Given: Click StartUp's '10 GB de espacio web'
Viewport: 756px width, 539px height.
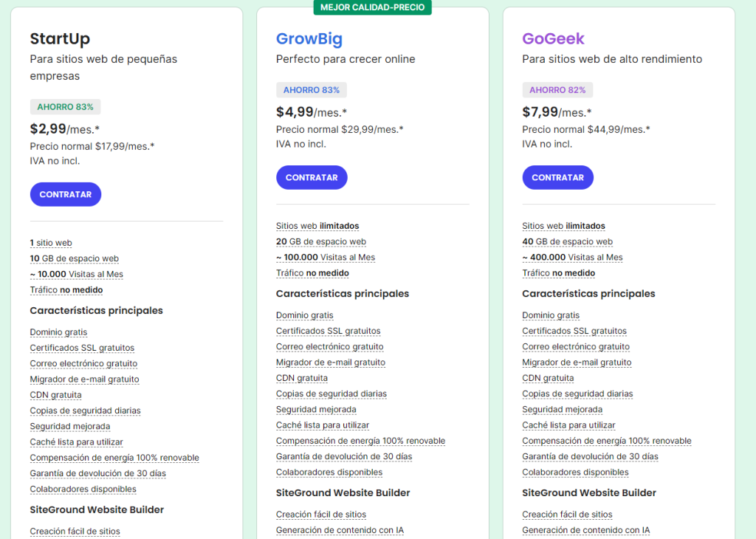Looking at the screenshot, I should pos(74,258).
